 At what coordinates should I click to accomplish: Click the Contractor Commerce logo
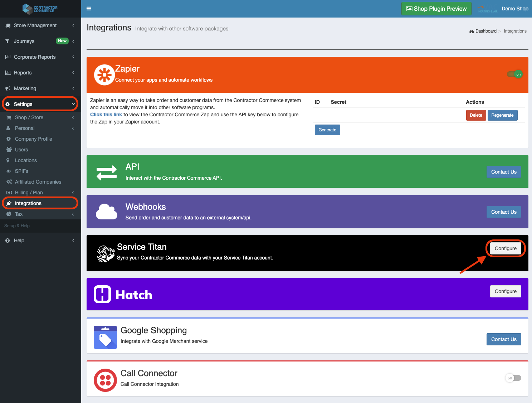[x=40, y=9]
